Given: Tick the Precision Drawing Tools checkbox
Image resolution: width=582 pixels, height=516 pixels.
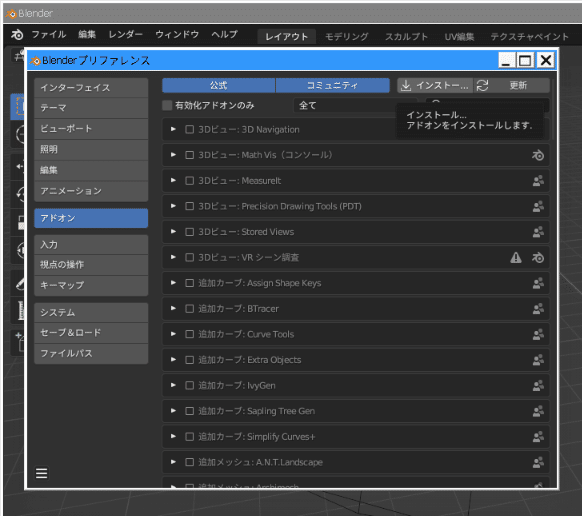Looking at the screenshot, I should (190, 206).
